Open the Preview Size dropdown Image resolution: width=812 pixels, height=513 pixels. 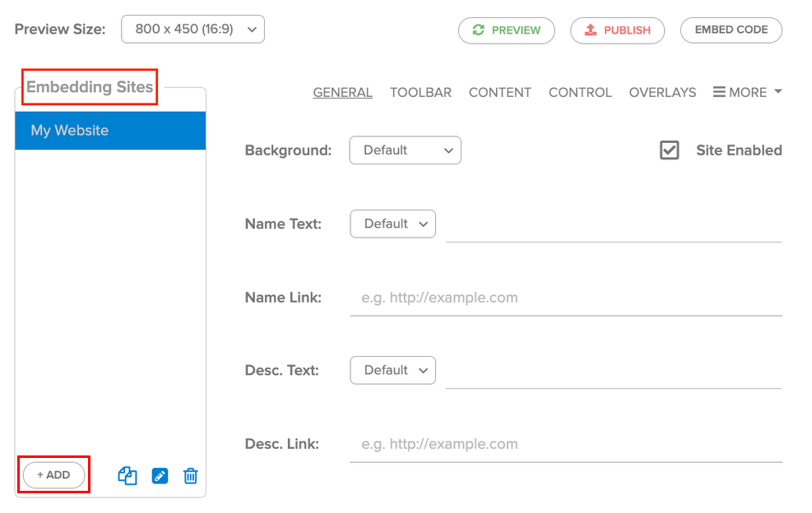point(193,29)
